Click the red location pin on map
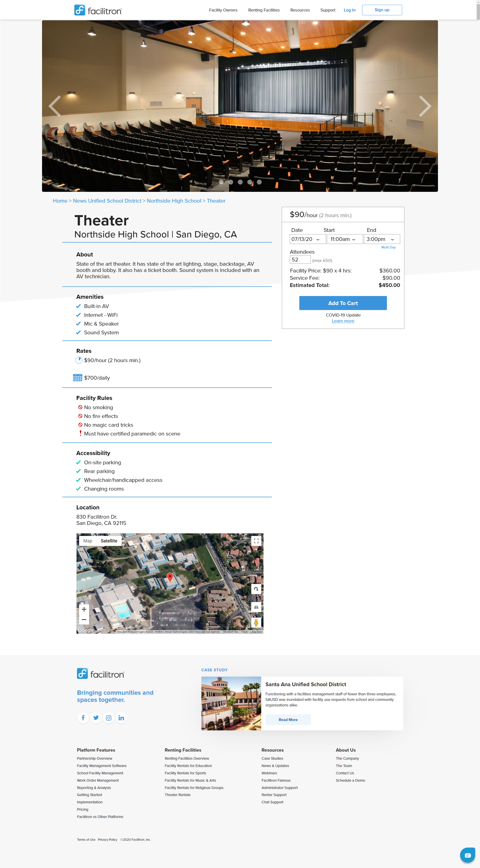The height and width of the screenshot is (868, 480). pyautogui.click(x=170, y=577)
